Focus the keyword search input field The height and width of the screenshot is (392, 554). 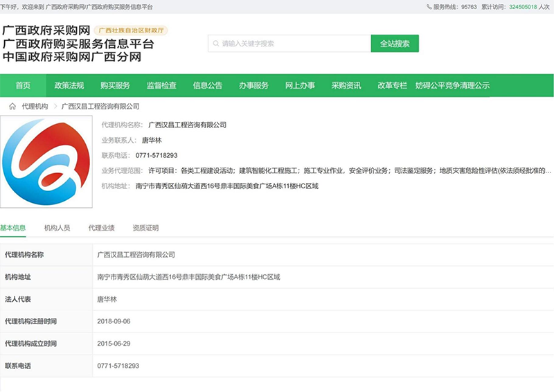pos(291,44)
